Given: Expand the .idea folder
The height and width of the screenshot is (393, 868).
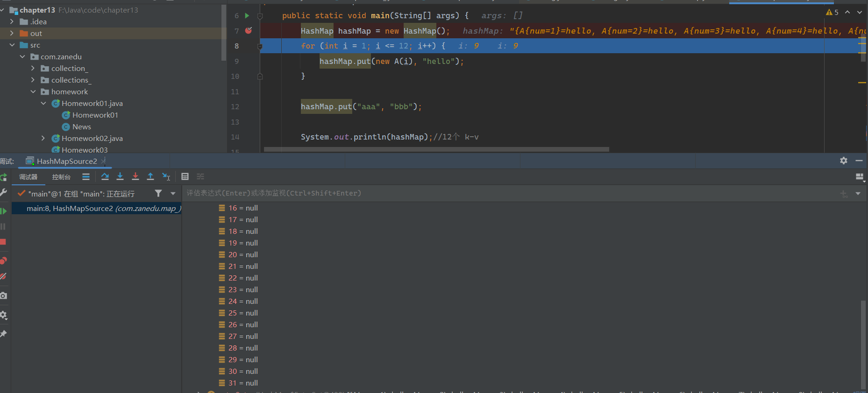Looking at the screenshot, I should (12, 21).
